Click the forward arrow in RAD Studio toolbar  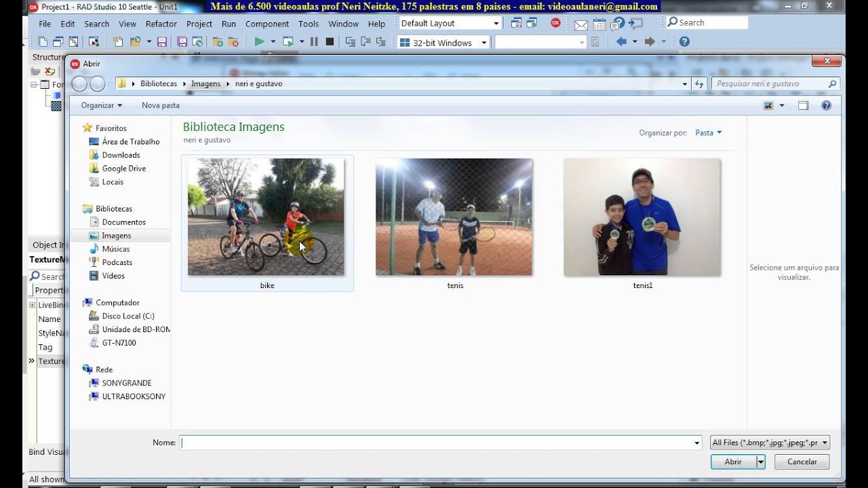coord(649,42)
